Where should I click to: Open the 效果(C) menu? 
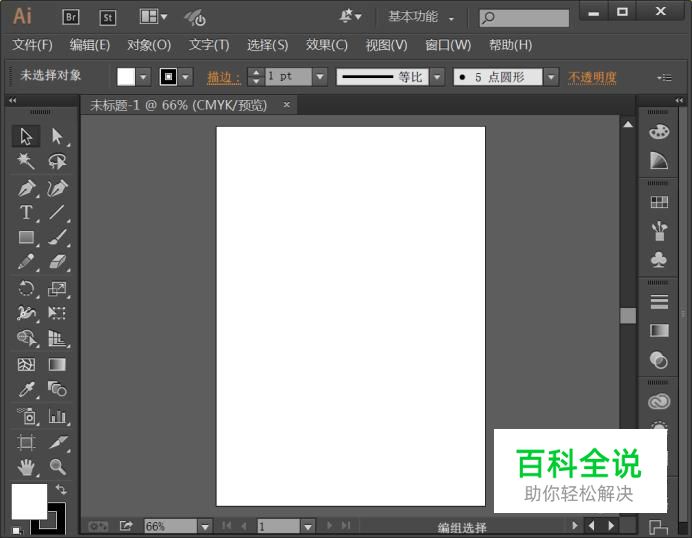click(x=326, y=45)
